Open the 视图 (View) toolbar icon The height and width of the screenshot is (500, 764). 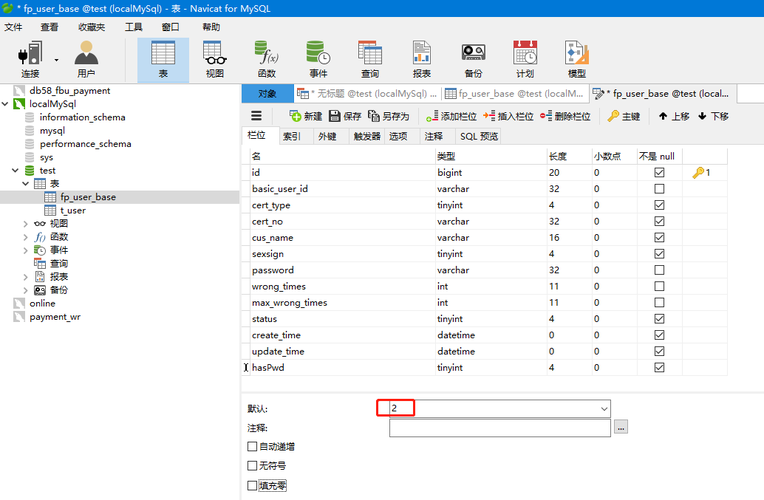pos(215,60)
